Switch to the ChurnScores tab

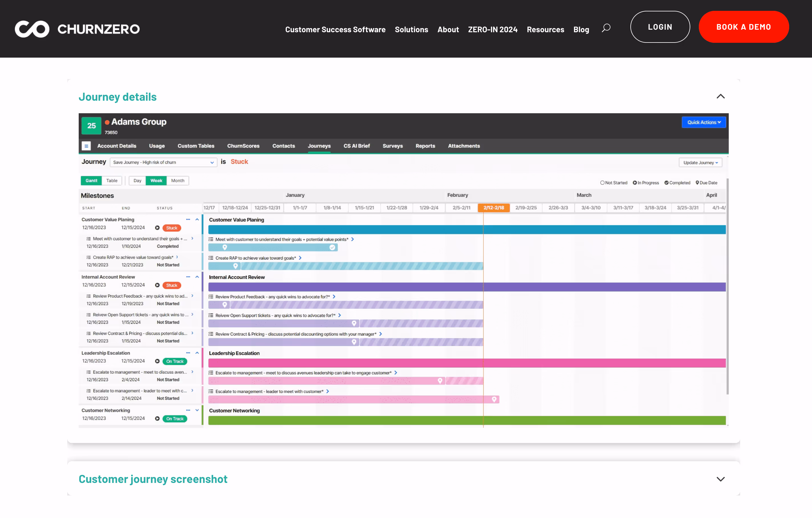point(243,146)
